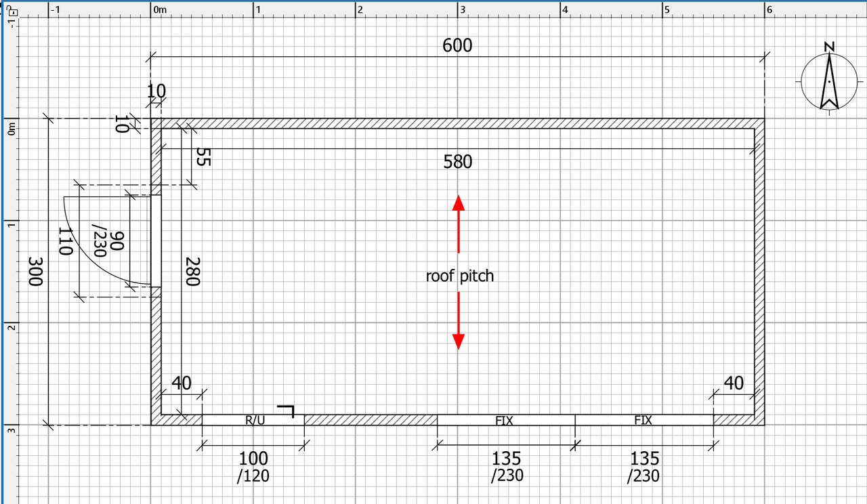Click the 100/120 window dimension label

[x=253, y=467]
